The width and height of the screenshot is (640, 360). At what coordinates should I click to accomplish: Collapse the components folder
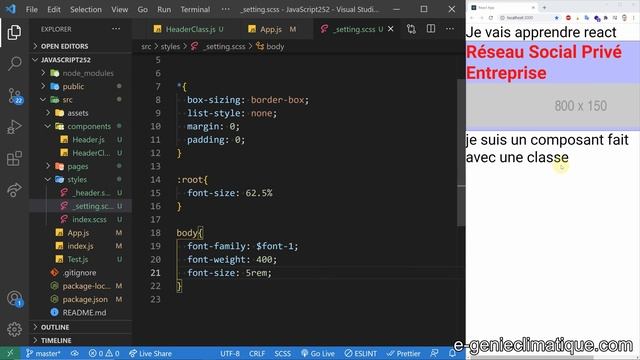click(x=89, y=127)
